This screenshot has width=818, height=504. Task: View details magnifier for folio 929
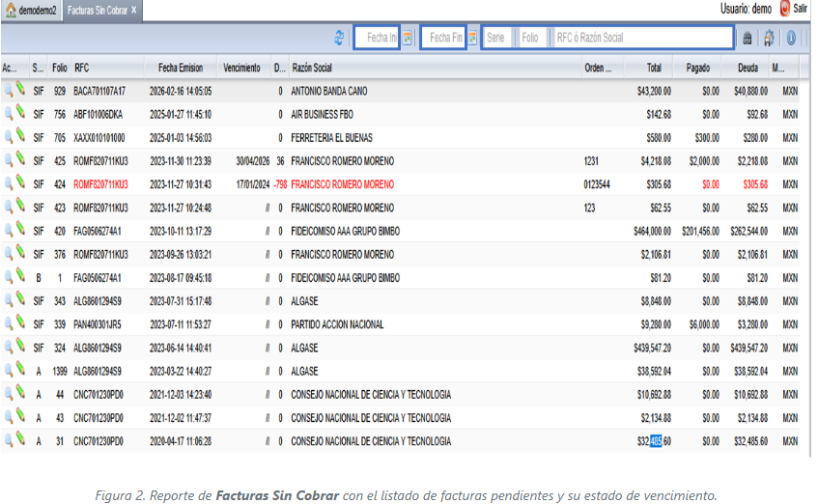click(8, 90)
